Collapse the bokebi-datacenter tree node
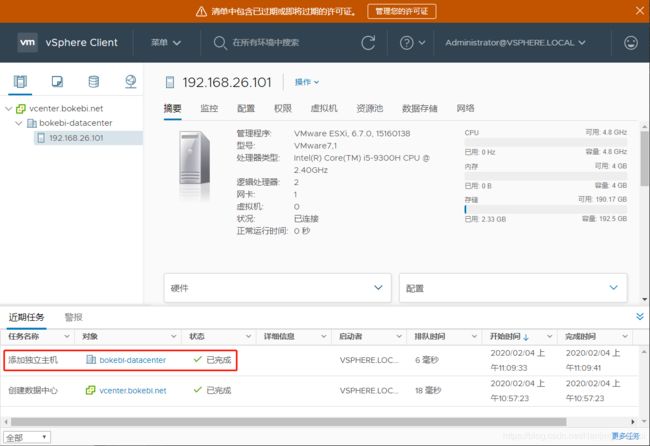Viewport: 650px width, 446px height. 21,123
